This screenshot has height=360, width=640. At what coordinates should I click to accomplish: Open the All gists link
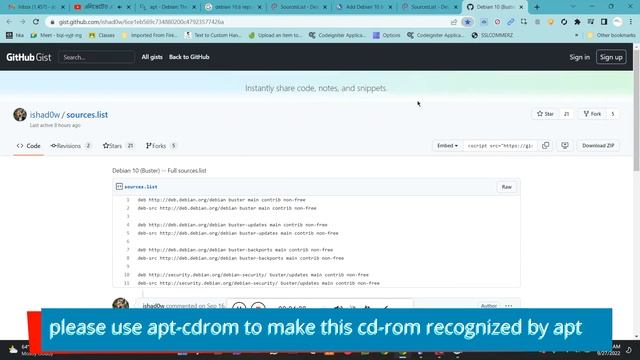pyautogui.click(x=152, y=57)
